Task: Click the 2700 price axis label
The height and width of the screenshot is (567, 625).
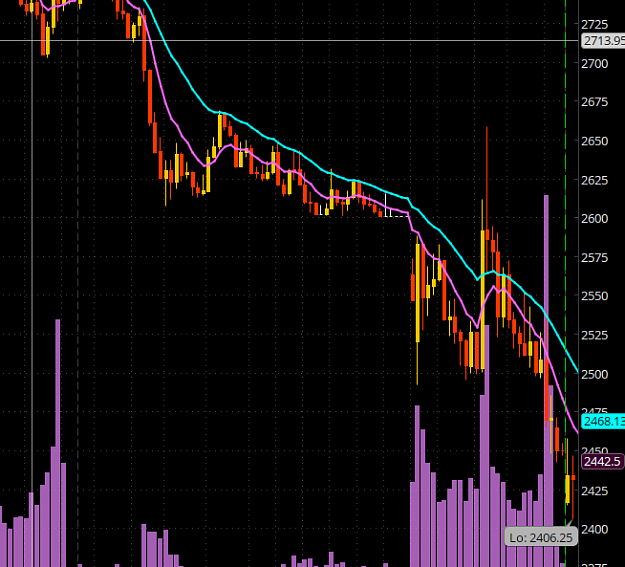Action: (594, 64)
